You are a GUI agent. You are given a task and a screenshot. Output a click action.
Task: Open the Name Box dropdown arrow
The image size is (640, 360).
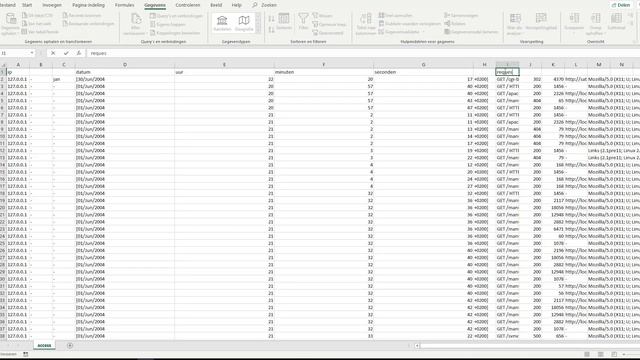click(x=32, y=53)
